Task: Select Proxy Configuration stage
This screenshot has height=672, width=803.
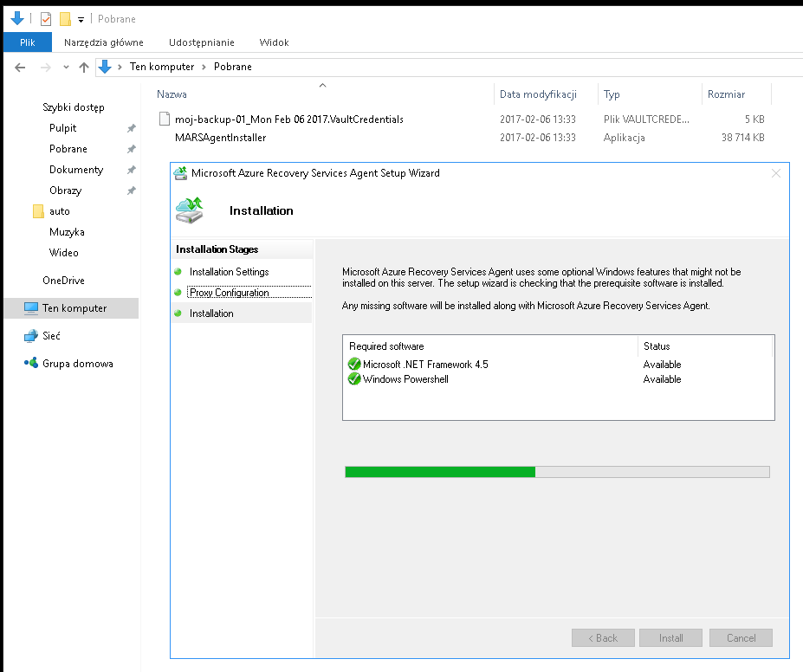Action: coord(229,293)
